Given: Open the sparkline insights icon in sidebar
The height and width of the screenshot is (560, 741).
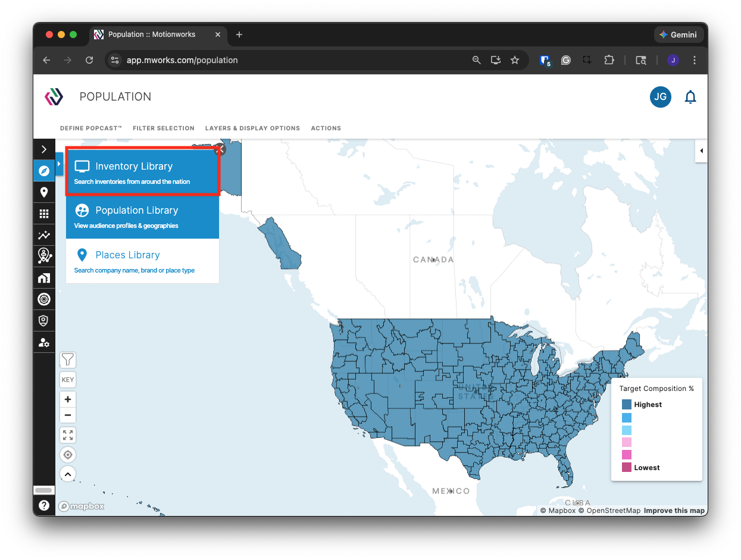Looking at the screenshot, I should tap(44, 235).
